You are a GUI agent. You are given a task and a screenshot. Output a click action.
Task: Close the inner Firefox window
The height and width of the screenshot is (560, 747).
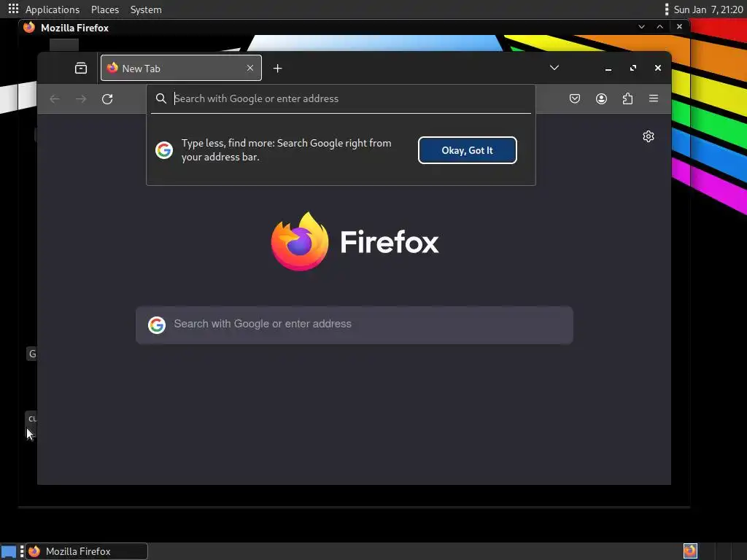tap(658, 68)
